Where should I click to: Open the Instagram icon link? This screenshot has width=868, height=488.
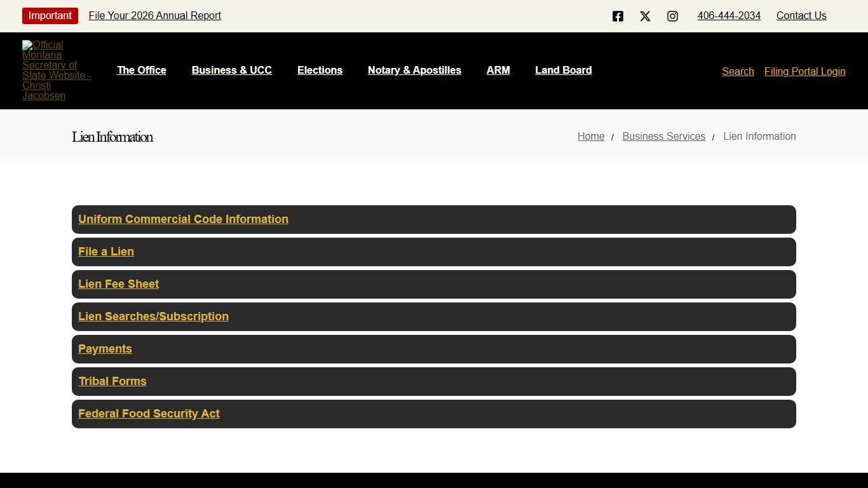(x=672, y=16)
